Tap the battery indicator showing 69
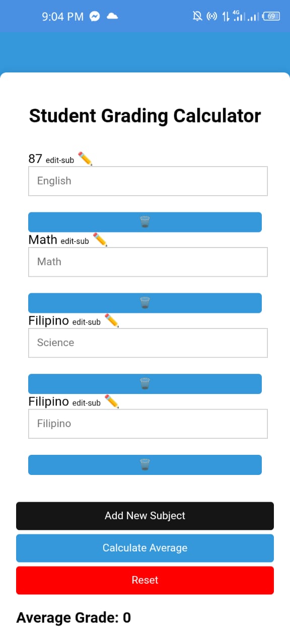The height and width of the screenshot is (644, 290). coord(270,16)
